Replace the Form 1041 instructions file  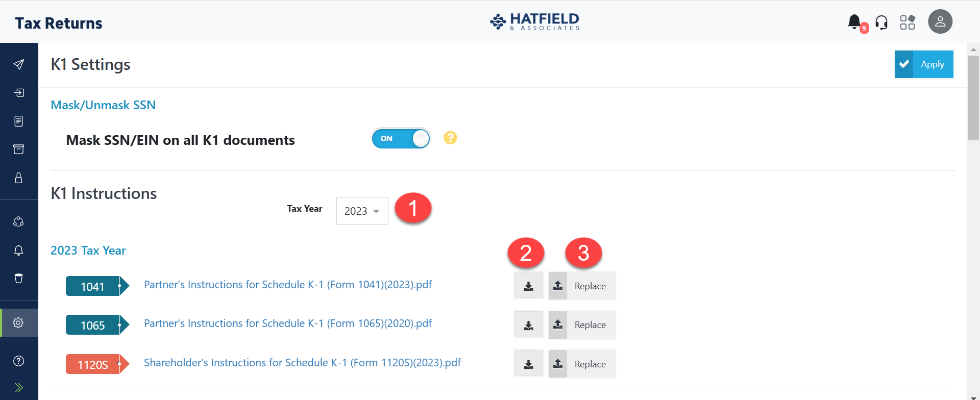coord(582,286)
